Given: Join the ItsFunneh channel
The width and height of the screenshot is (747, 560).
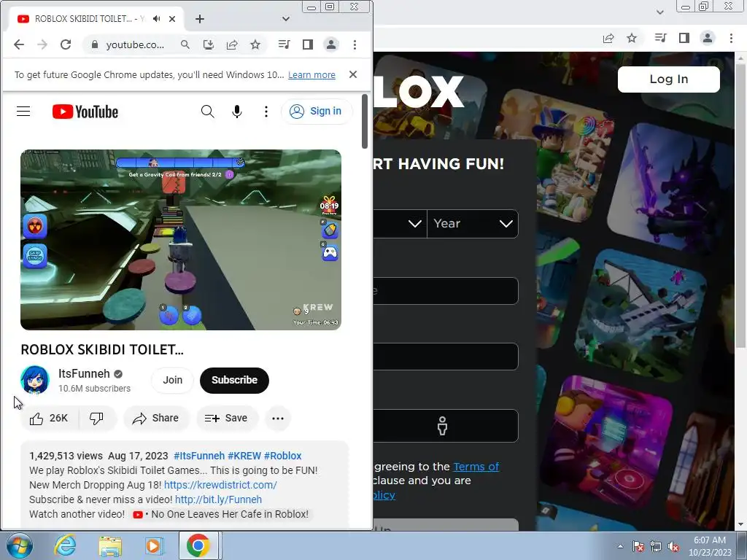Looking at the screenshot, I should 172,380.
